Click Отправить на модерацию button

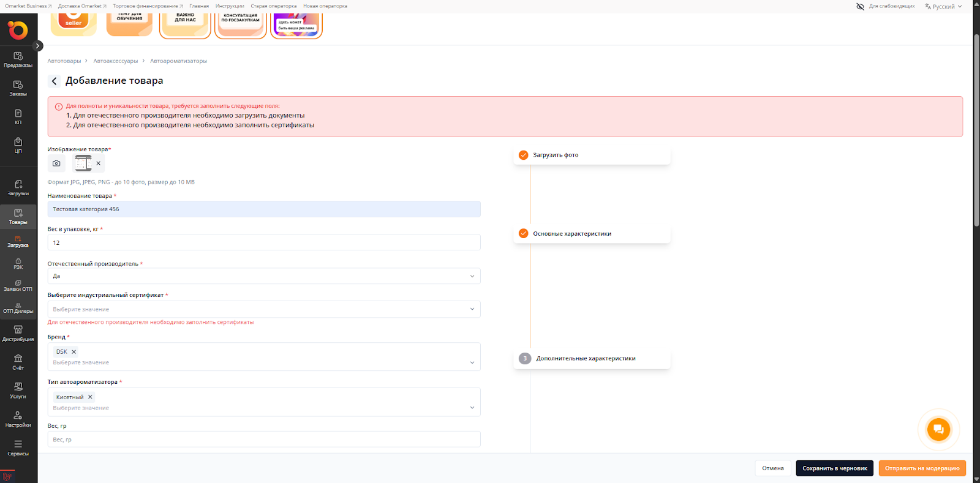coord(922,468)
